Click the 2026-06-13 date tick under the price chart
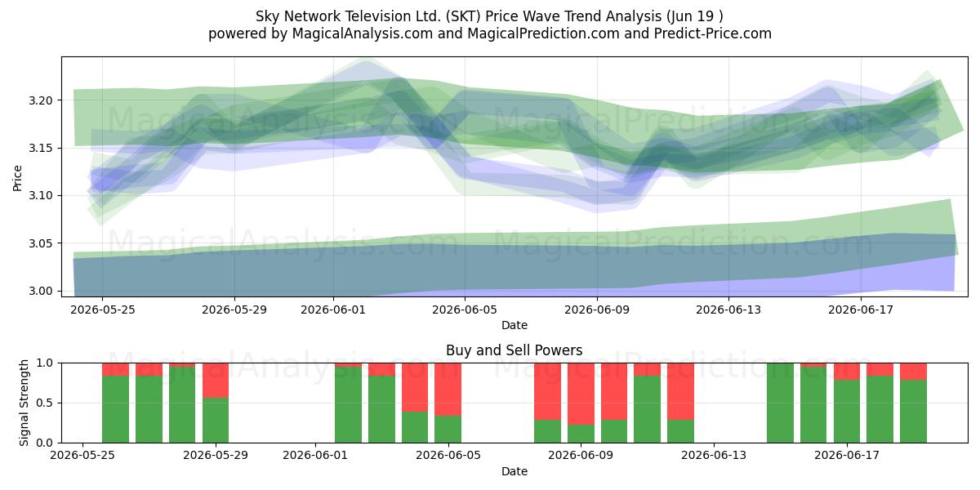The width and height of the screenshot is (980, 490). point(729,310)
